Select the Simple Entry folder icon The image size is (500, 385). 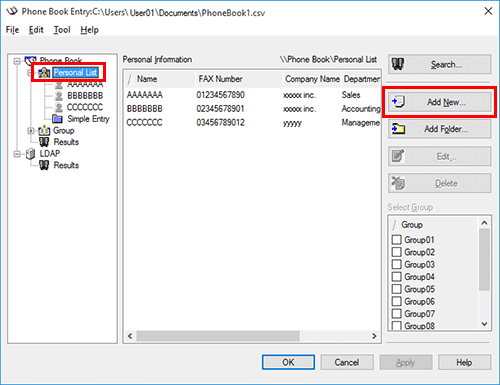point(57,119)
